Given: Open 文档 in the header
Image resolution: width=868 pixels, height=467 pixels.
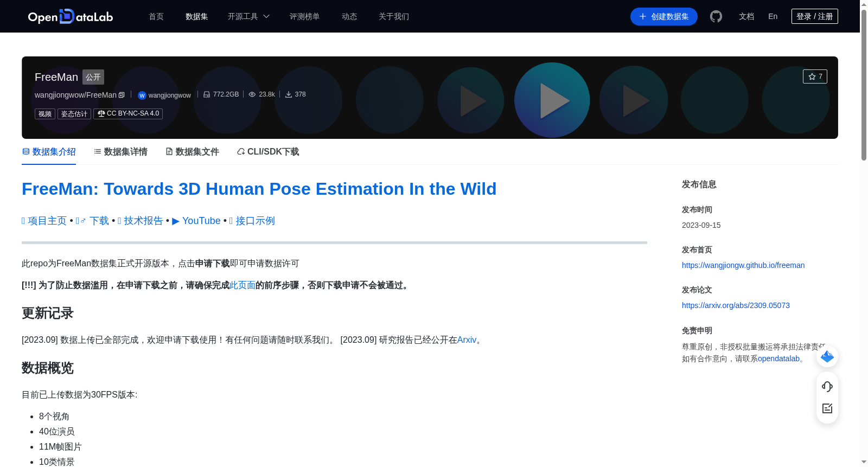Looking at the screenshot, I should (746, 16).
